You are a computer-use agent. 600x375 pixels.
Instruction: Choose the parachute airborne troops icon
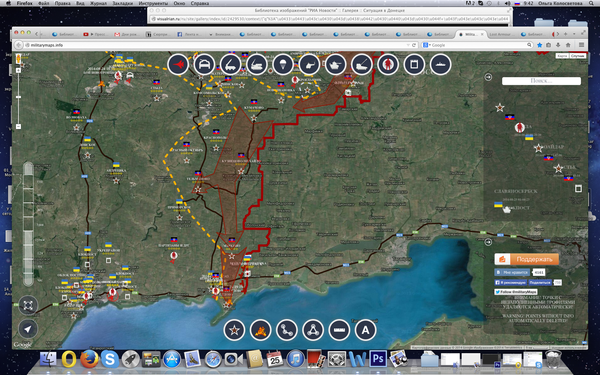(283, 64)
